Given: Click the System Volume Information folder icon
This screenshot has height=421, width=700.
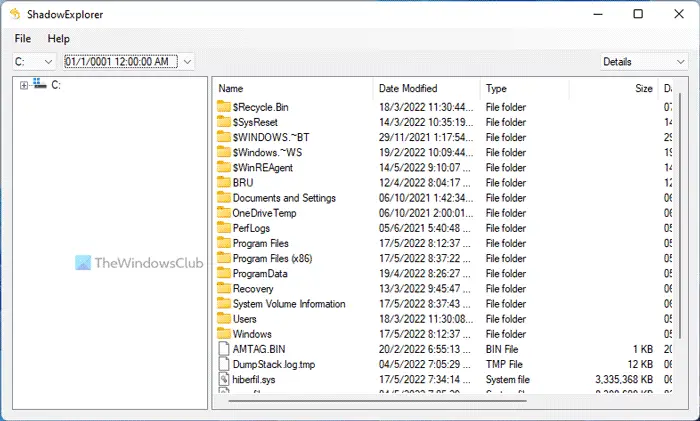Looking at the screenshot, I should (224, 304).
